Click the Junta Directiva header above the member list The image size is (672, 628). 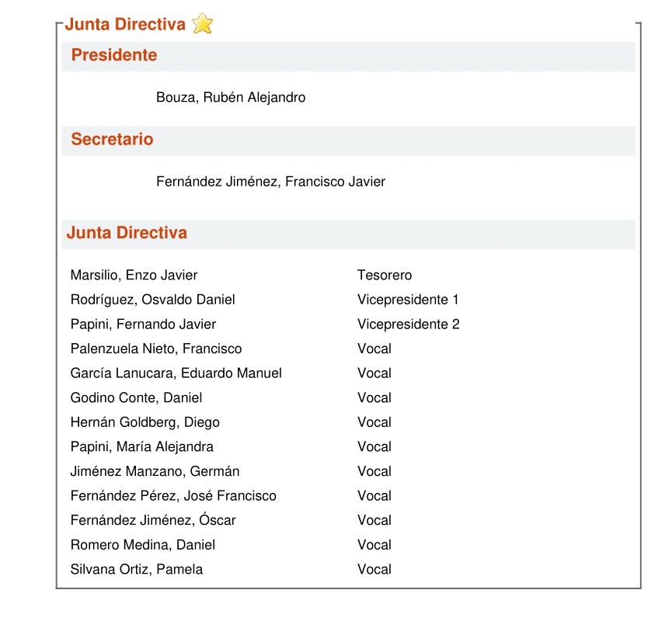(127, 233)
